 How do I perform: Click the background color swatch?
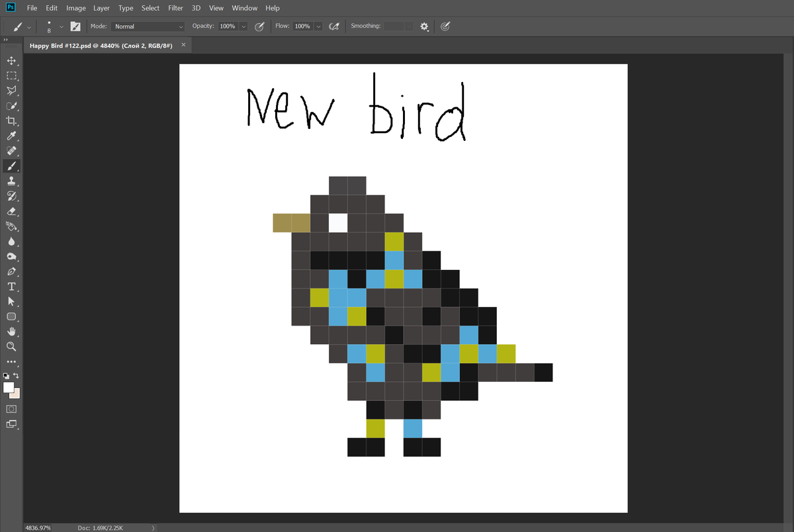click(x=17, y=394)
